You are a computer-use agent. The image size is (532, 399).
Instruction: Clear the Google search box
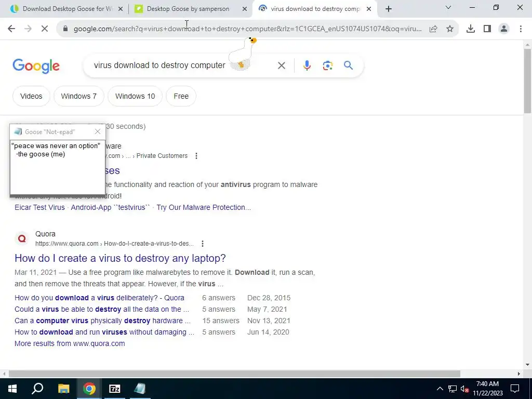pos(281,65)
